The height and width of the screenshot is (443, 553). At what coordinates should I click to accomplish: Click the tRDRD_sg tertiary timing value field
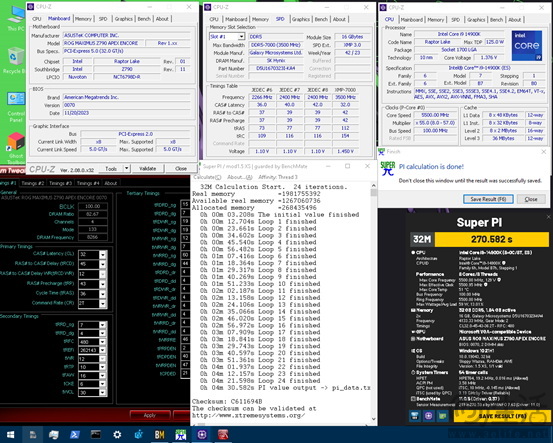click(x=185, y=204)
